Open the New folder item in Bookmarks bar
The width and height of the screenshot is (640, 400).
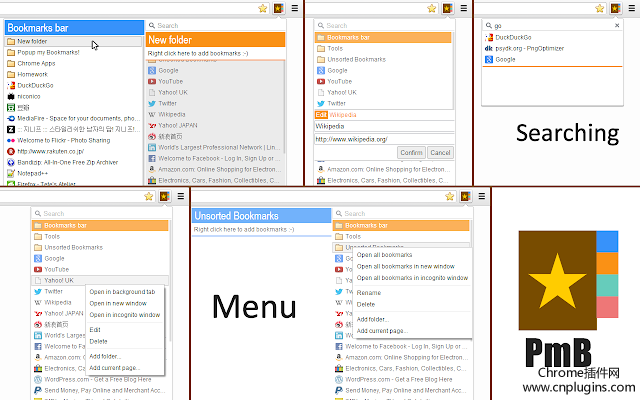(73, 41)
